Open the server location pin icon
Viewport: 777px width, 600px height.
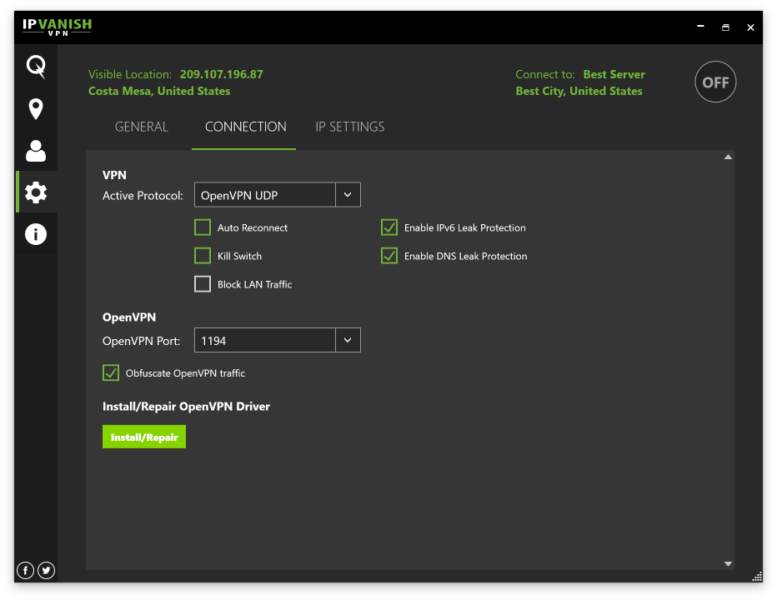36,109
